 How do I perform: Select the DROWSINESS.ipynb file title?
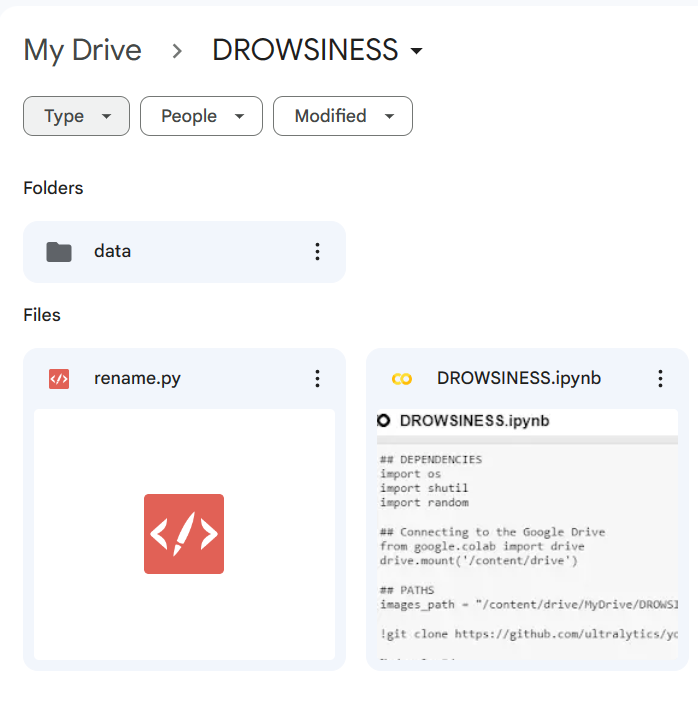tap(519, 378)
